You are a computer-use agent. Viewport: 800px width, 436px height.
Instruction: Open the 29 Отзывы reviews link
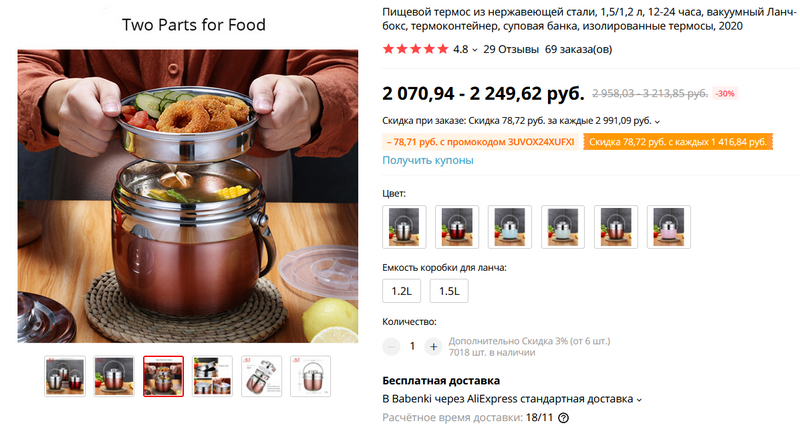(509, 48)
